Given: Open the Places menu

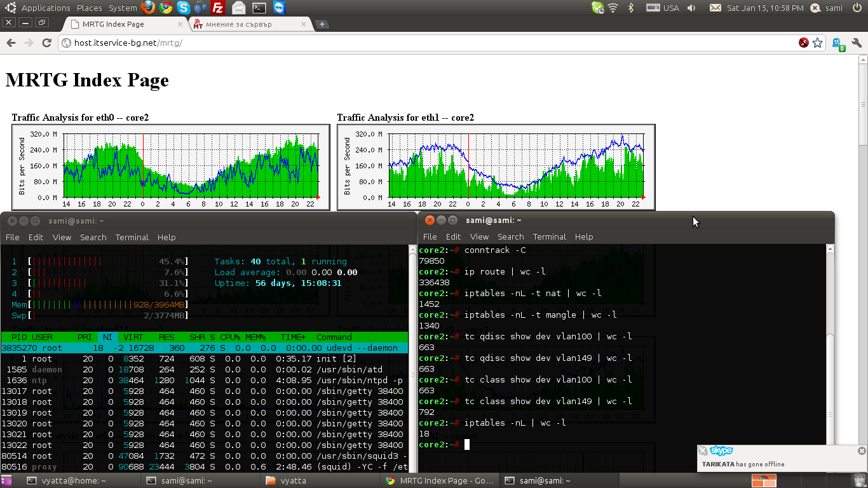Looking at the screenshot, I should pyautogui.click(x=90, y=8).
